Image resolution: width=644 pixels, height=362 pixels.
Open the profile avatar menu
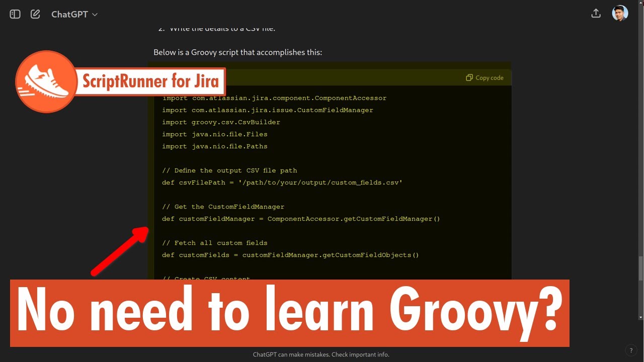620,13
